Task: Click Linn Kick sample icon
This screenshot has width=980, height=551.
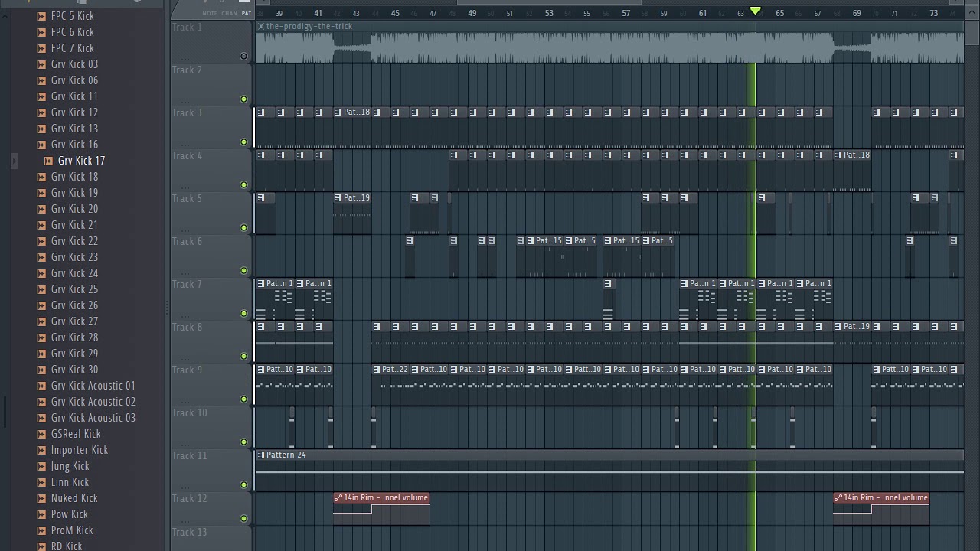Action: click(x=41, y=482)
